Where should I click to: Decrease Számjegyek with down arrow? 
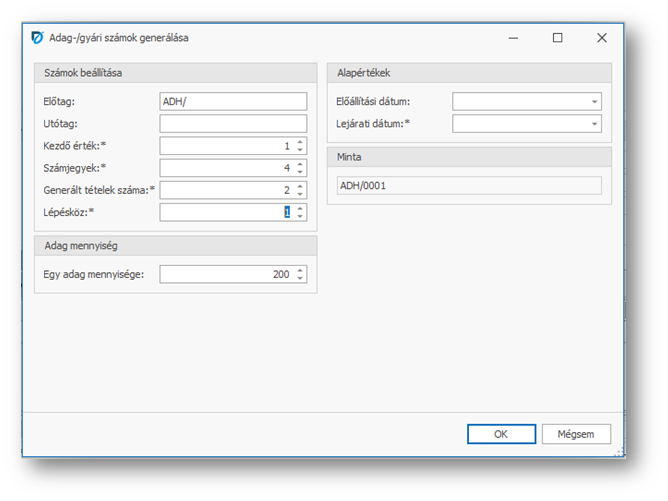point(300,172)
